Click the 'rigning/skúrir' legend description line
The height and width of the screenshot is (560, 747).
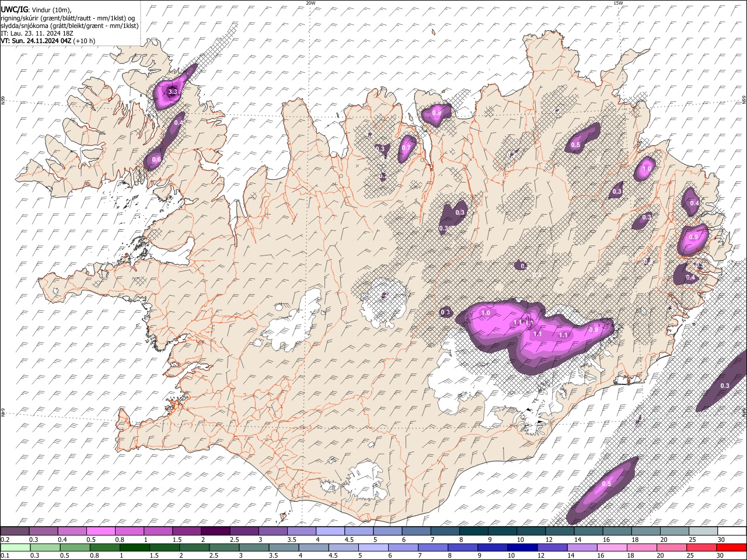68,18
